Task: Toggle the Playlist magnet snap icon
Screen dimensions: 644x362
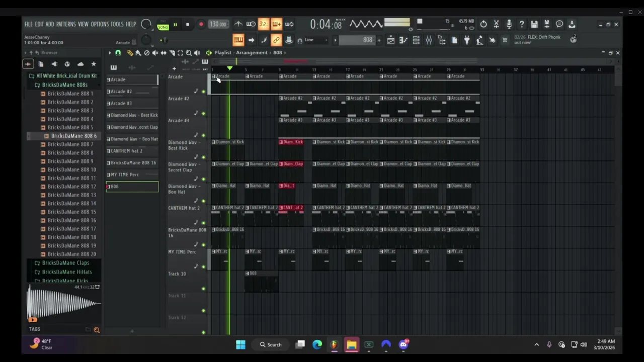Action: pos(118,53)
